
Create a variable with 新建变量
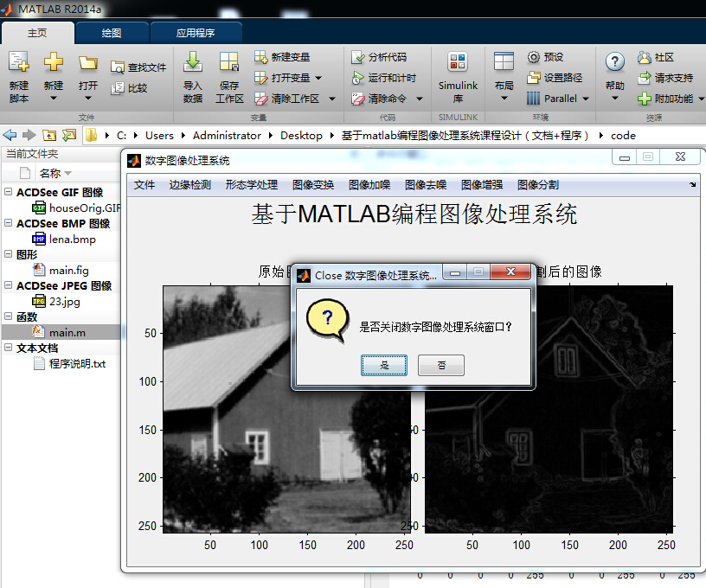[x=282, y=57]
